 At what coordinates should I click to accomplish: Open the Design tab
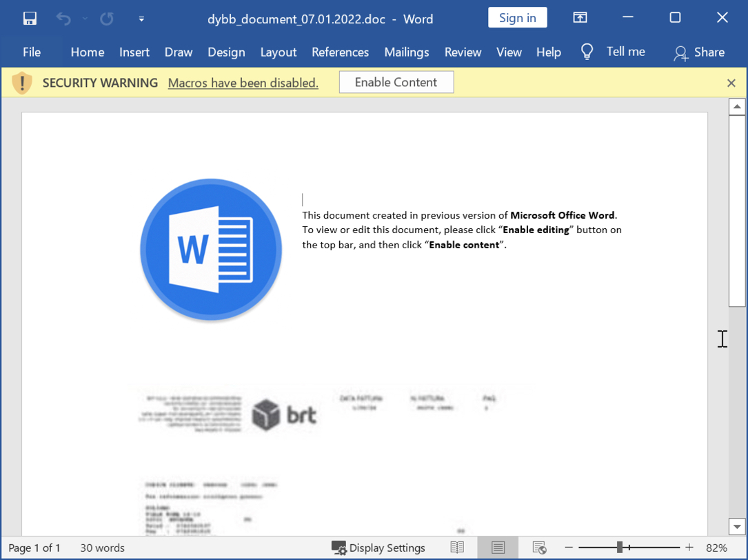[x=226, y=52]
